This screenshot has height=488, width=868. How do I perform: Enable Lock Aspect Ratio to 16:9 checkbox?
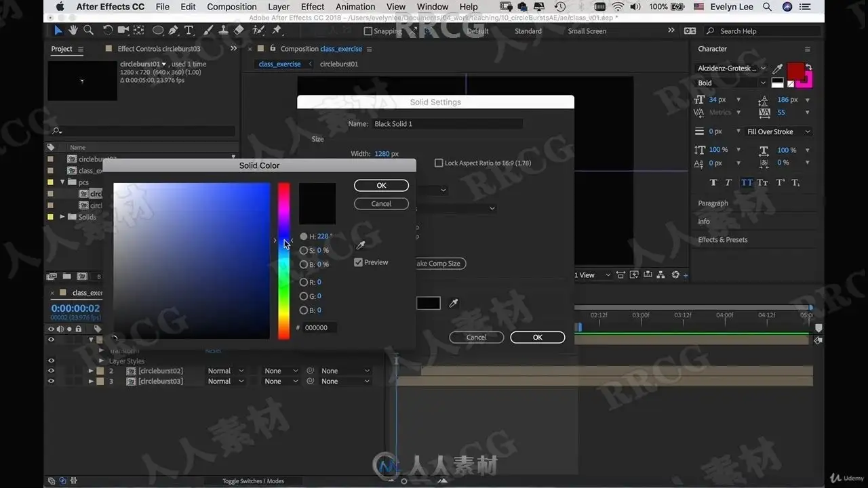[439, 163]
